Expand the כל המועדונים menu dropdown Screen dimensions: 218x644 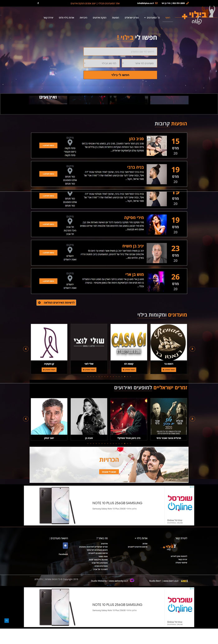click(152, 18)
